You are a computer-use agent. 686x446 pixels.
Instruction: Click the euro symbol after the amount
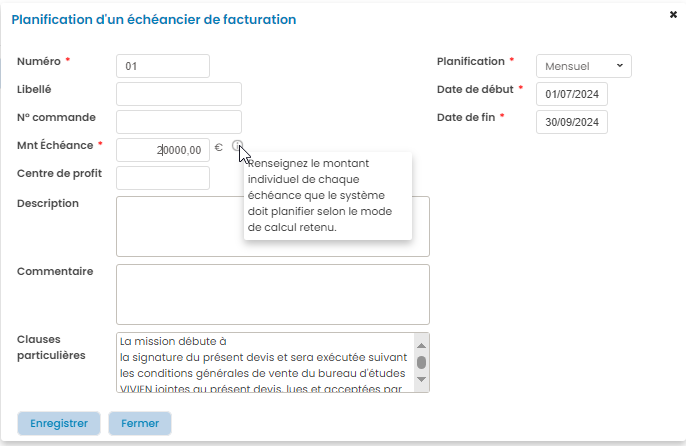click(219, 148)
